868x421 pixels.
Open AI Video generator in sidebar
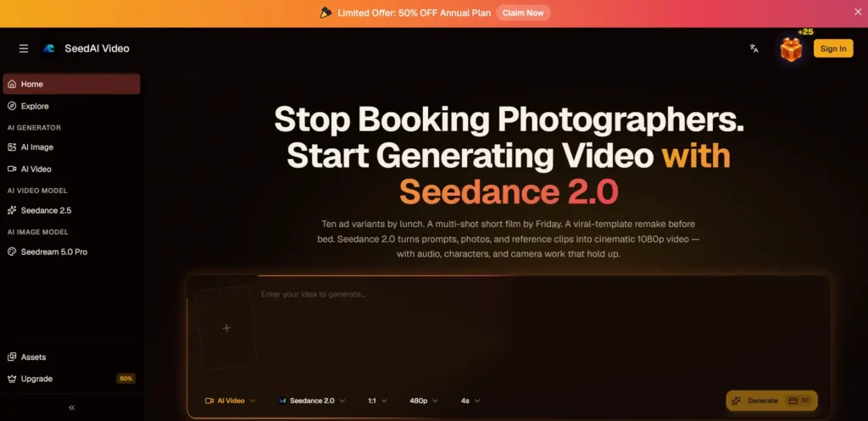pyautogui.click(x=71, y=169)
